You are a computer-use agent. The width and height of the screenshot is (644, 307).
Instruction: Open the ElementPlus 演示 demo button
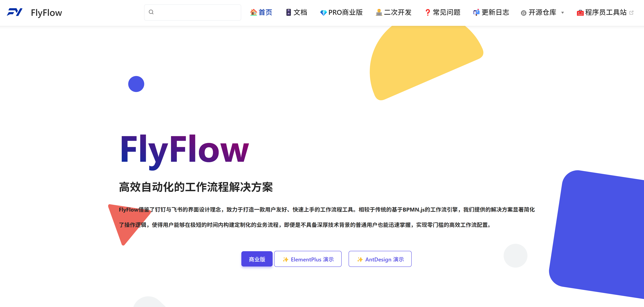coord(308,259)
